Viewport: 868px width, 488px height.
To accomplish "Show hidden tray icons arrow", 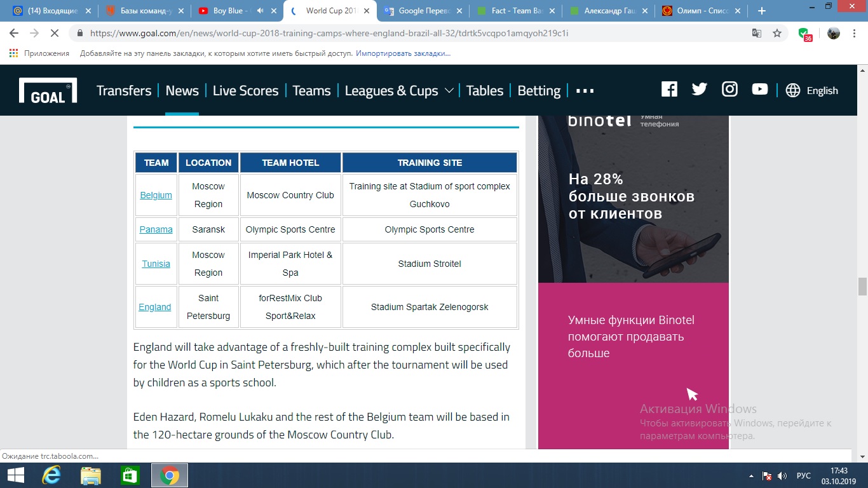I will coord(751,476).
